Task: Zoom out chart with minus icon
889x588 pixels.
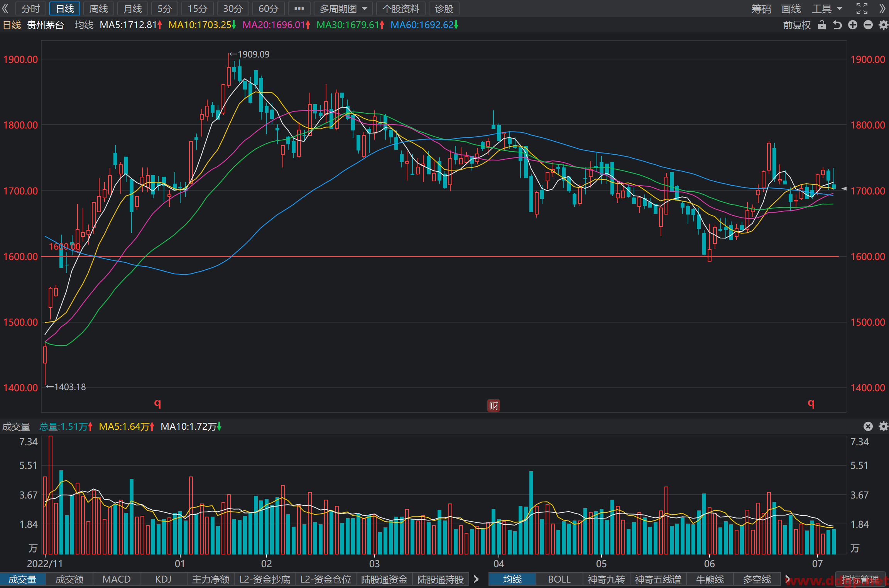Action: 868,25
